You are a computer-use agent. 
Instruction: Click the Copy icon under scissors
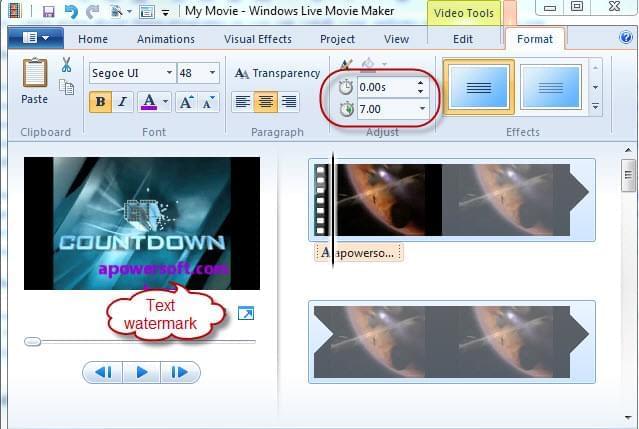click(67, 87)
